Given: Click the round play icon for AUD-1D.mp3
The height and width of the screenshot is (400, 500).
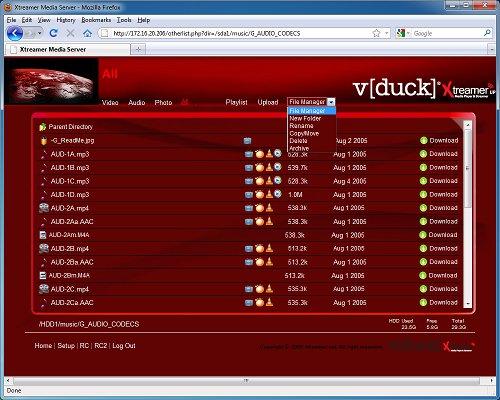Looking at the screenshot, I should [278, 194].
